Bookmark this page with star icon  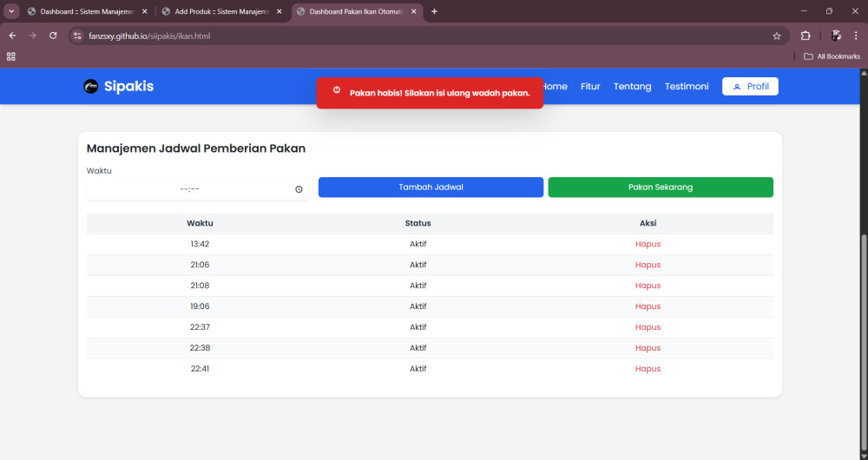[x=776, y=36]
